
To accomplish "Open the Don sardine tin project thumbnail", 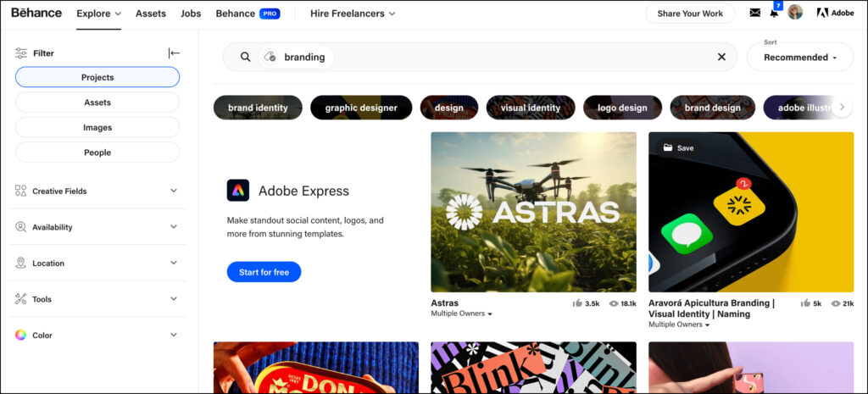I will coord(317,368).
